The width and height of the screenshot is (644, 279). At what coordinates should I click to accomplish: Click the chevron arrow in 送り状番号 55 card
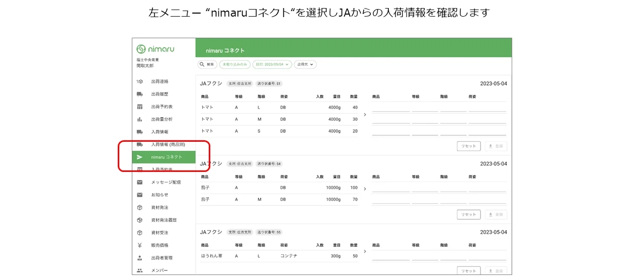coord(365,251)
